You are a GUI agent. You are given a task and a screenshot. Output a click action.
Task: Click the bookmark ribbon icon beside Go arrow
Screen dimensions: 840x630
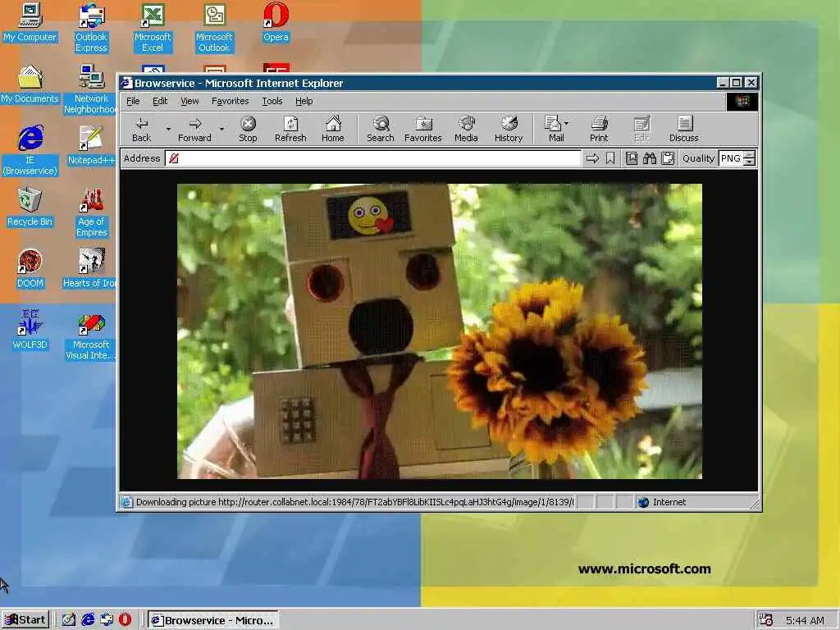pyautogui.click(x=610, y=158)
